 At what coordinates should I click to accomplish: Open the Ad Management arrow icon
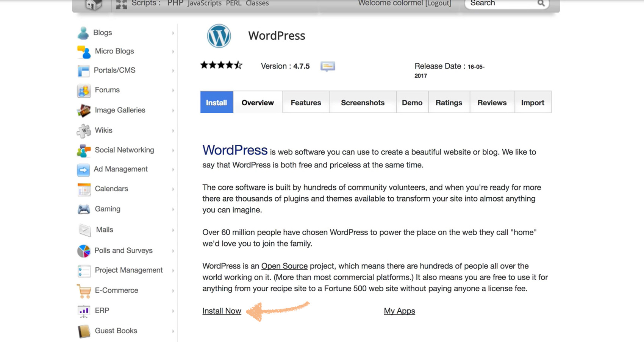click(83, 170)
